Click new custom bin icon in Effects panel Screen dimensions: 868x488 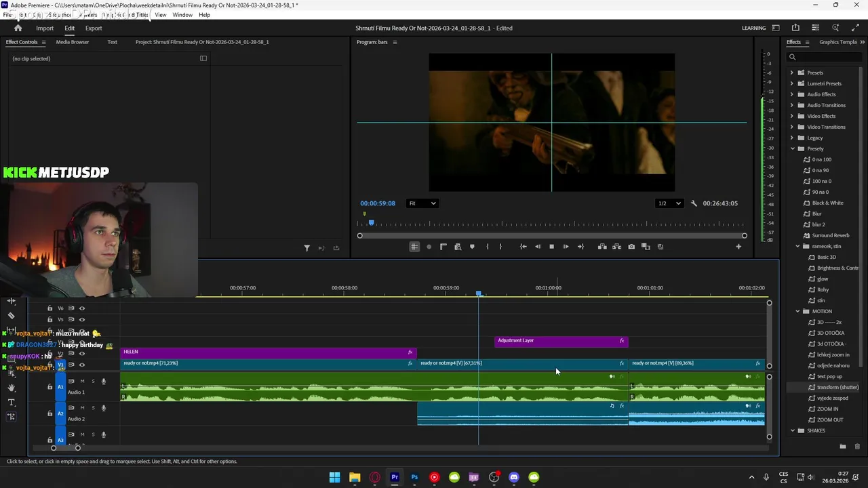(843, 447)
